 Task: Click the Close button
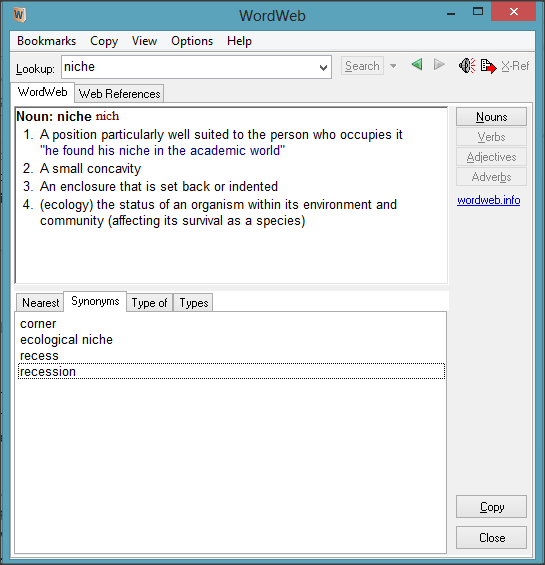[491, 538]
